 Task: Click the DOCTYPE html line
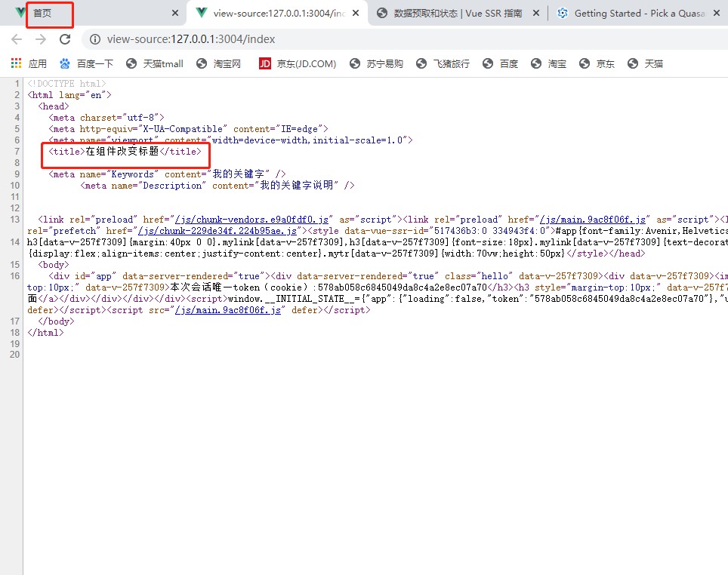click(x=66, y=84)
